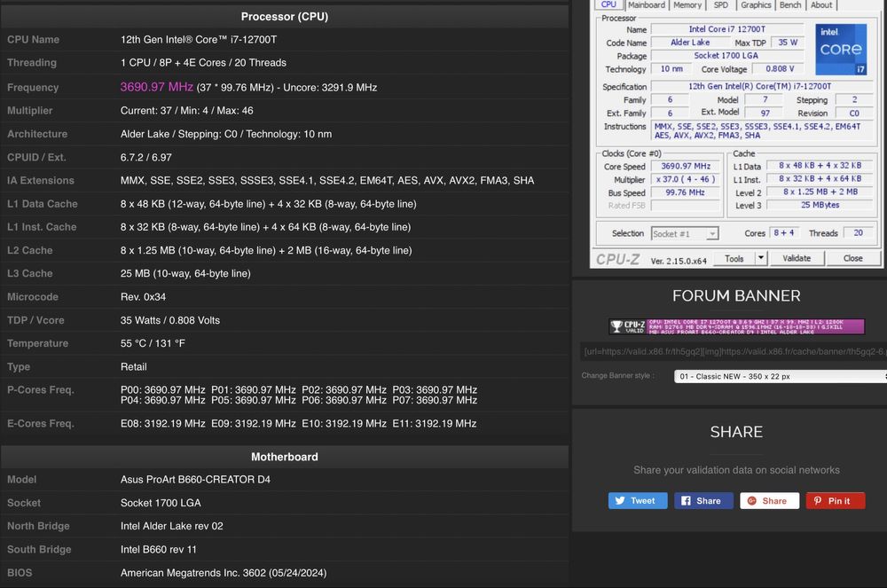Viewport: 887px width, 588px height.
Task: Open the Socket #1 selection dropdown
Action: pos(685,233)
